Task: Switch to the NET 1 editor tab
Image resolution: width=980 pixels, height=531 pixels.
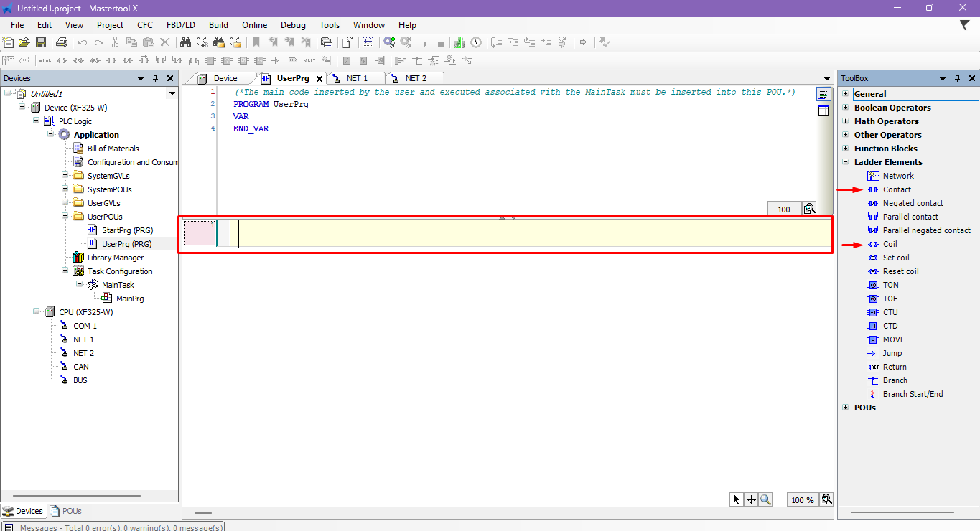Action: 356,78
